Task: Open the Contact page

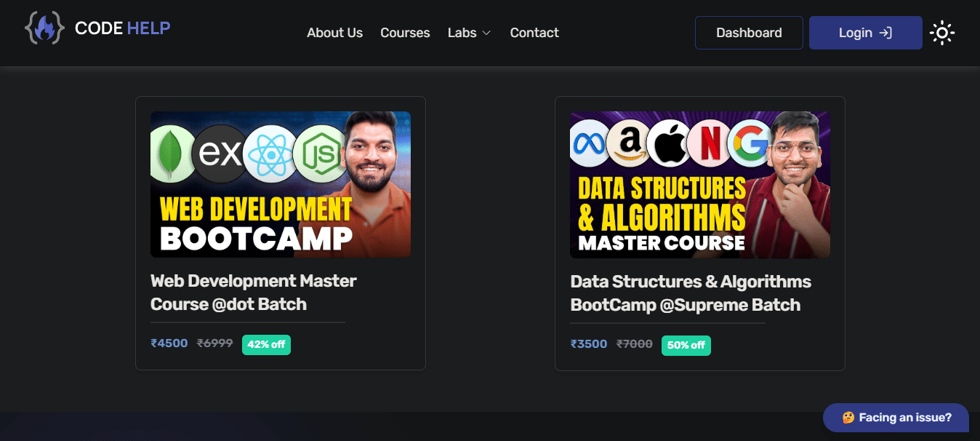Action: (534, 33)
